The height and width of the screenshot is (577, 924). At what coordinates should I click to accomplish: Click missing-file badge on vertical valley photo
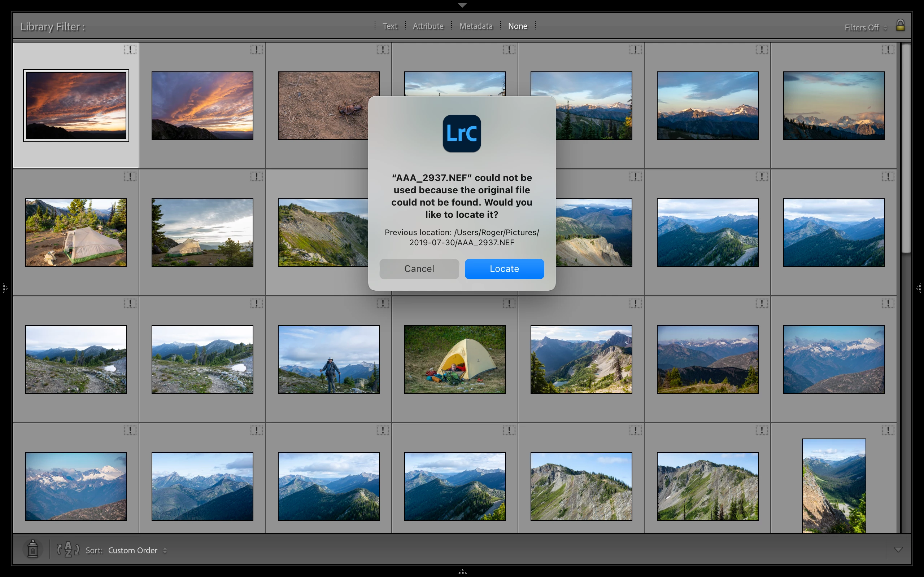888,431
